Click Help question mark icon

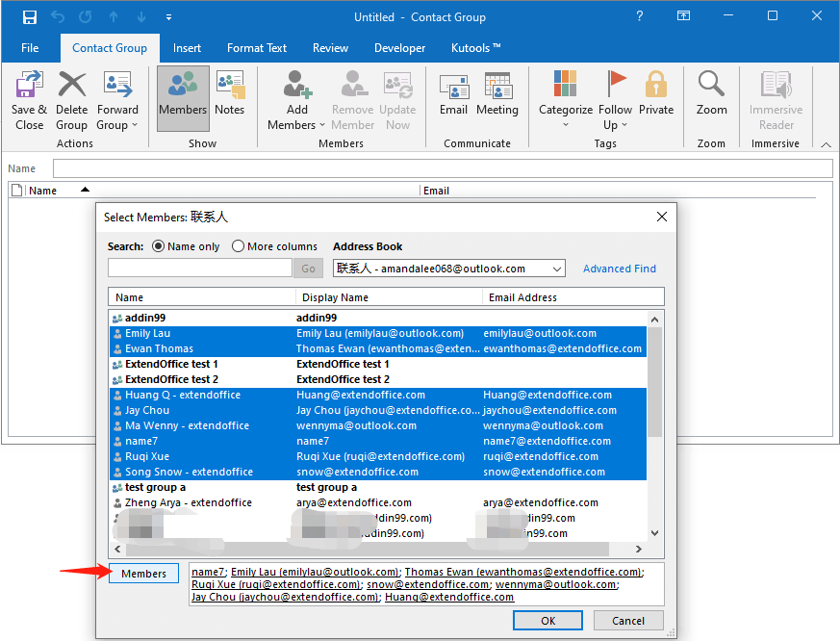click(x=640, y=16)
